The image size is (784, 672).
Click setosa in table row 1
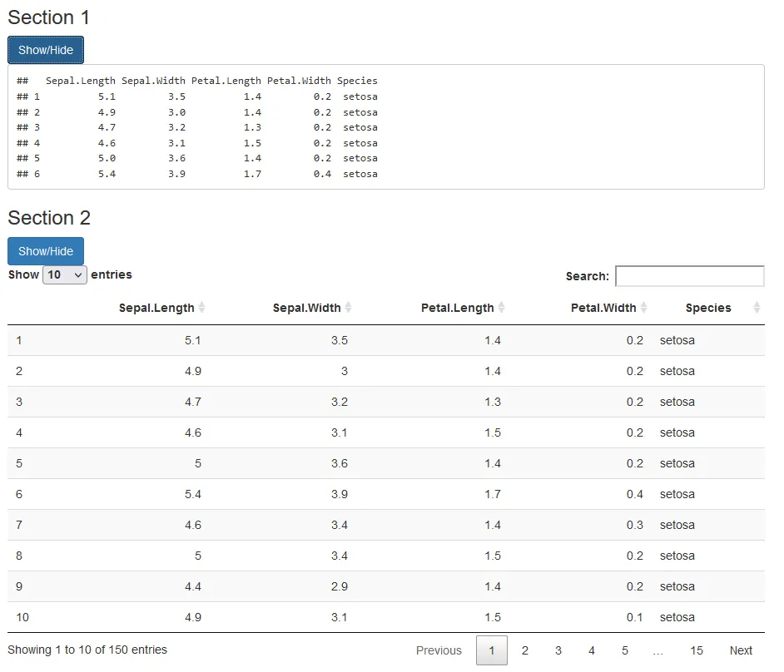(677, 340)
